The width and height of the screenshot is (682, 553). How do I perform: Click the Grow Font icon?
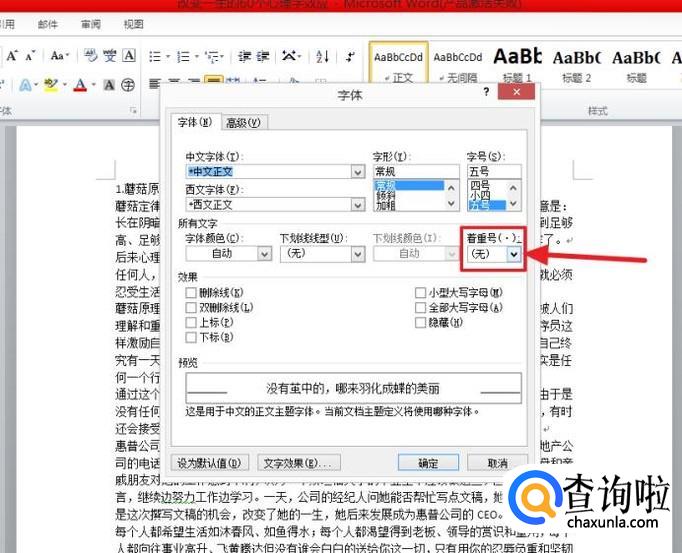click(x=12, y=56)
